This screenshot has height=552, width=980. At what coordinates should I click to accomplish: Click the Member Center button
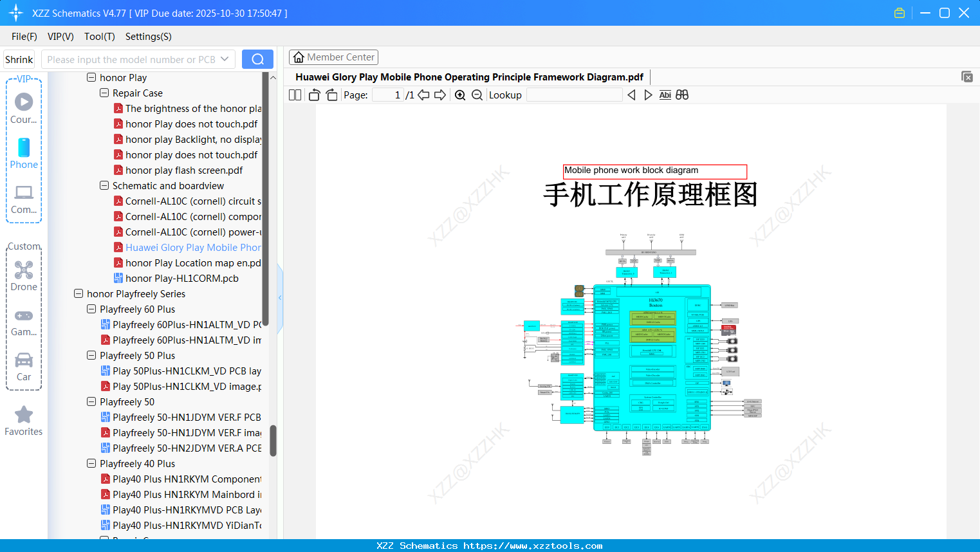pyautogui.click(x=333, y=57)
